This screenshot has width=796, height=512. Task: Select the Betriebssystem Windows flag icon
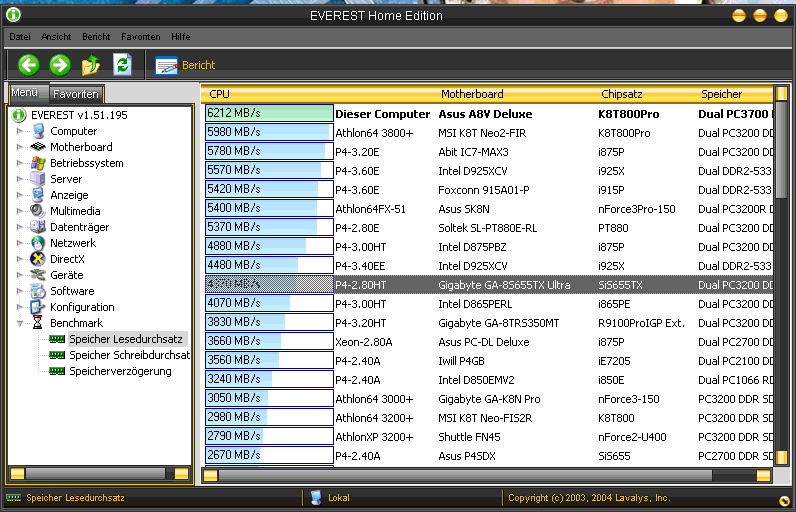click(38, 163)
